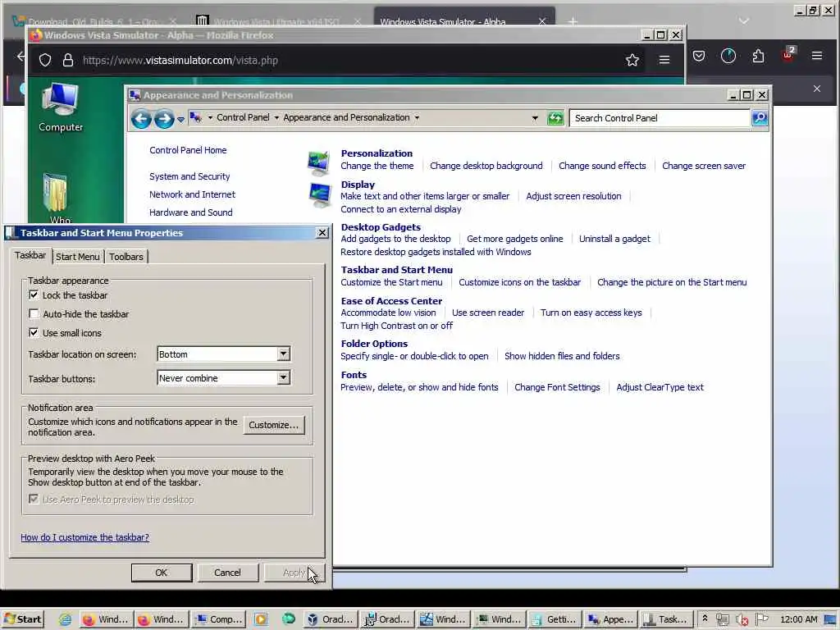The image size is (840, 630).
Task: Click the Forward arrow in Control Panel
Action: click(x=164, y=118)
